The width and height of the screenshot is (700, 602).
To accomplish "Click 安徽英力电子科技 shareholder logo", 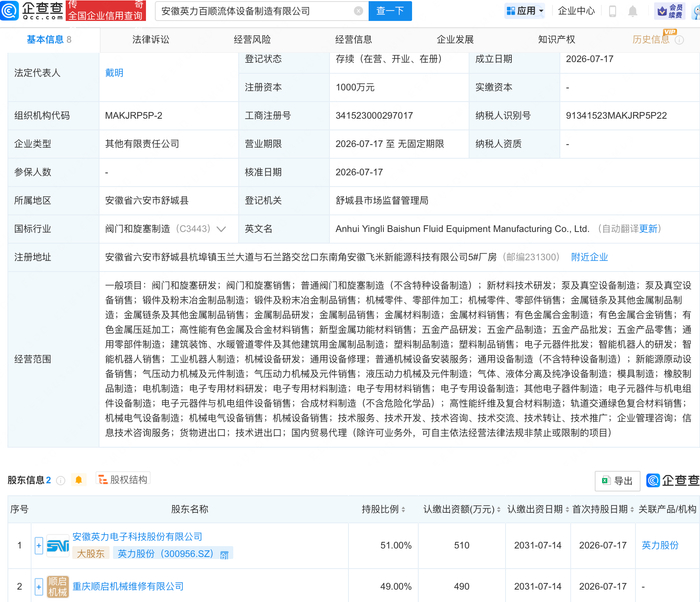I will (x=58, y=545).
